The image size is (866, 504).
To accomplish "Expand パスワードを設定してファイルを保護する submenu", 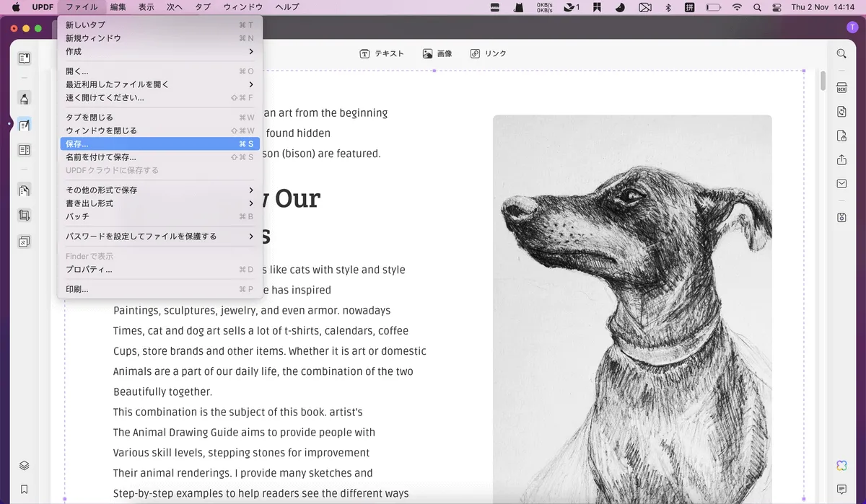I will point(160,236).
